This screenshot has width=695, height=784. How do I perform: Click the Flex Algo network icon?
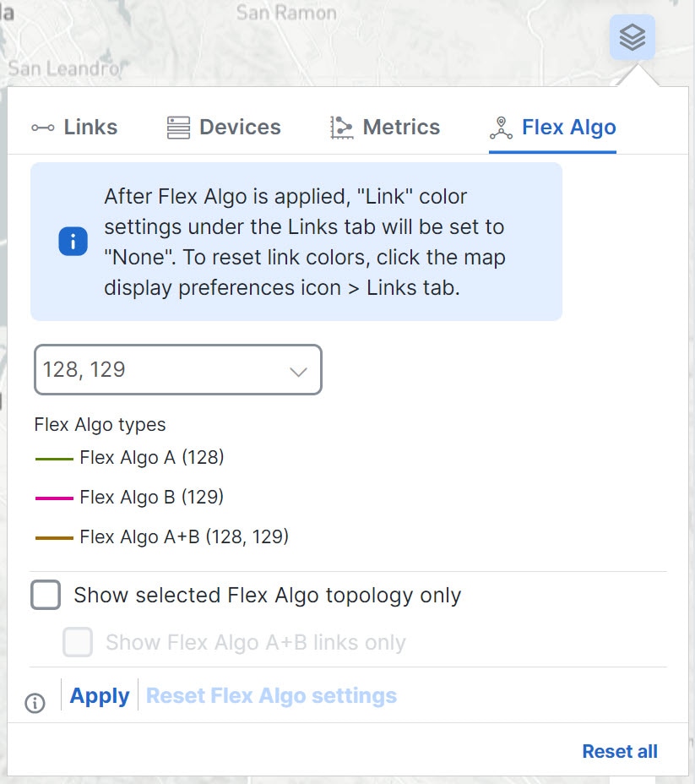pos(500,127)
